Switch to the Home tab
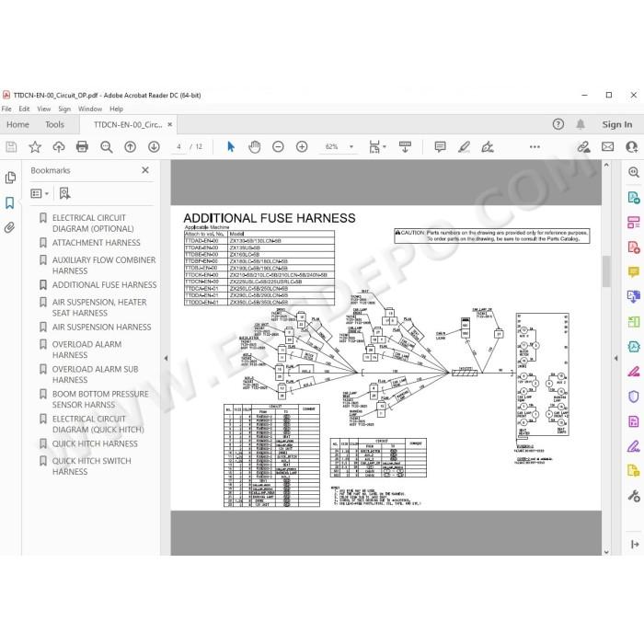Screen dimensions: 644x644 [x=17, y=124]
